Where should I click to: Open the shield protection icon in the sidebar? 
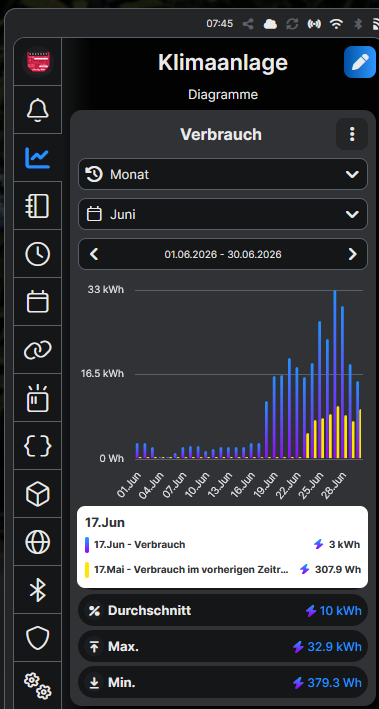38,638
